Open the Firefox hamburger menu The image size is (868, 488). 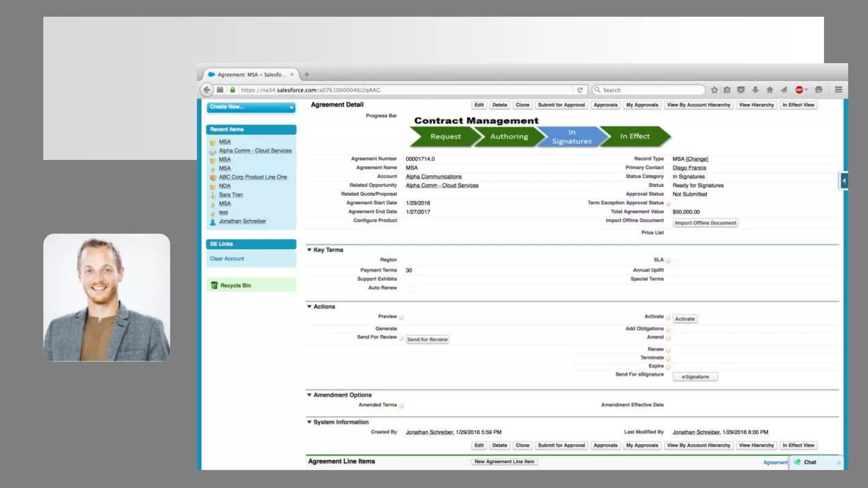pyautogui.click(x=838, y=89)
